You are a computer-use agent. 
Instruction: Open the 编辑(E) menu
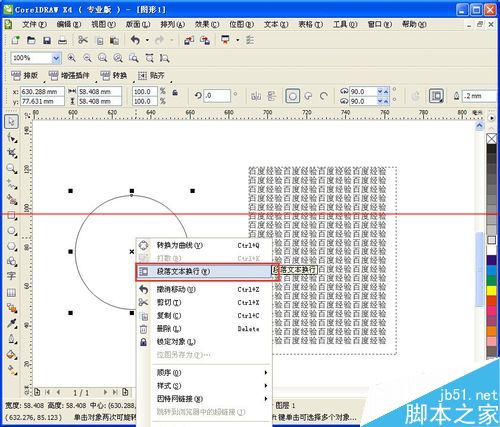pos(69,24)
